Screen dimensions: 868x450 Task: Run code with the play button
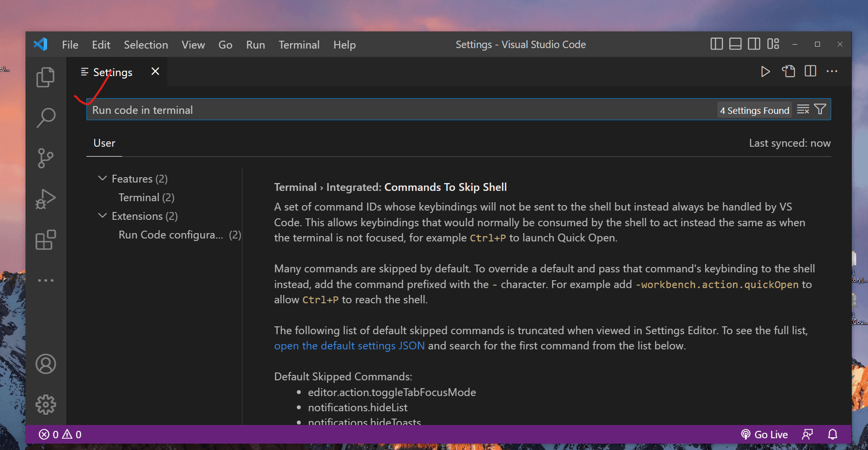pyautogui.click(x=765, y=72)
